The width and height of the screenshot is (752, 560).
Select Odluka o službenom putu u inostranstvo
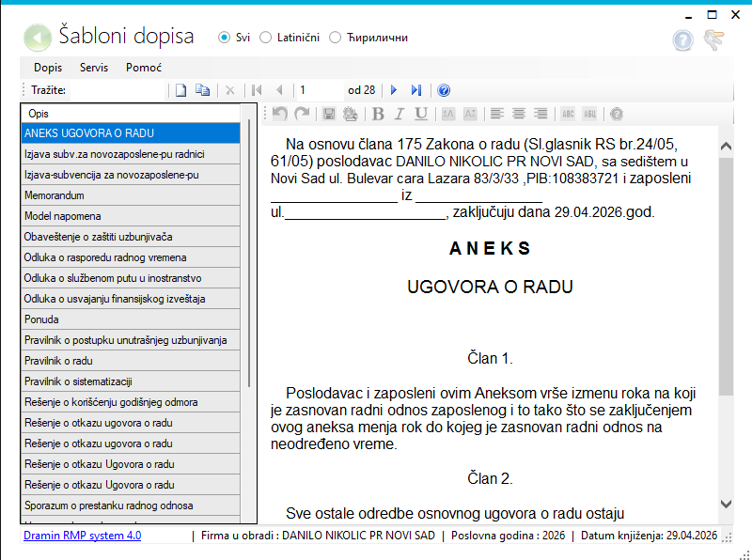point(131,278)
